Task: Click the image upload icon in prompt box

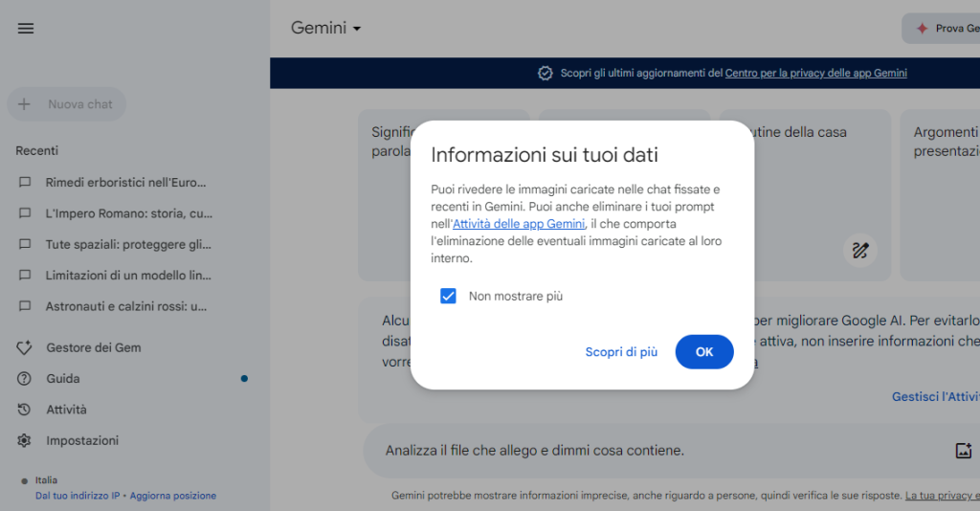Action: [963, 451]
